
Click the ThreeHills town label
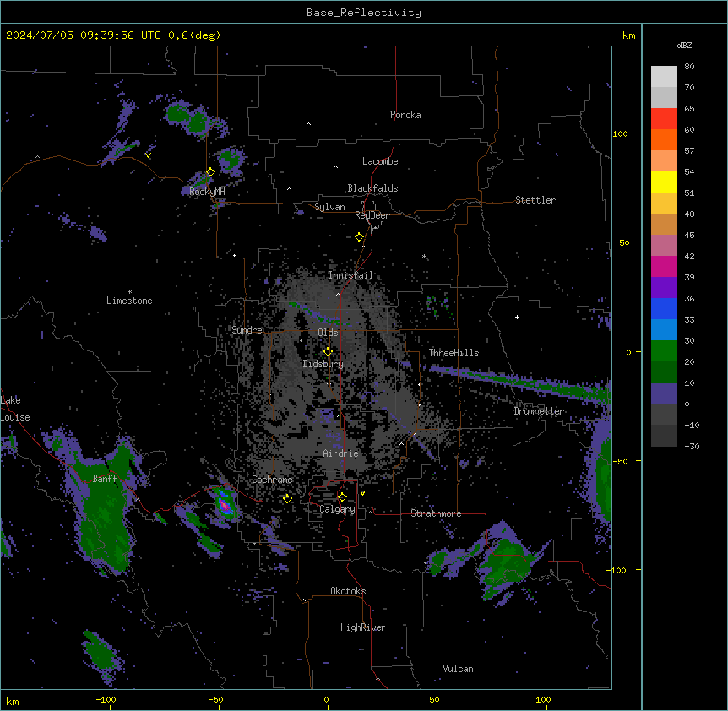[x=454, y=353]
